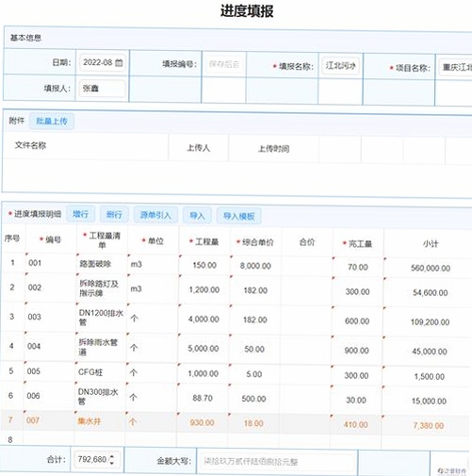Select the 上传人 column header

[x=199, y=147]
